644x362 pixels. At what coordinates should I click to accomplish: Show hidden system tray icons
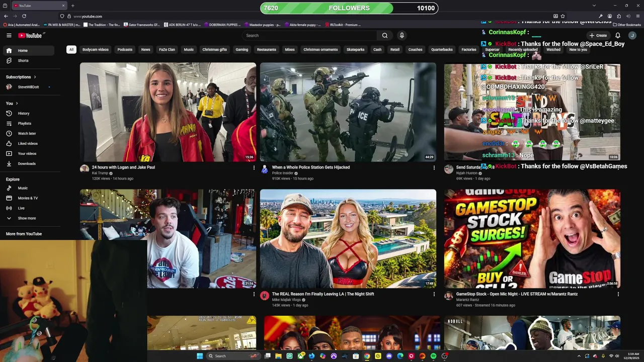579,356
